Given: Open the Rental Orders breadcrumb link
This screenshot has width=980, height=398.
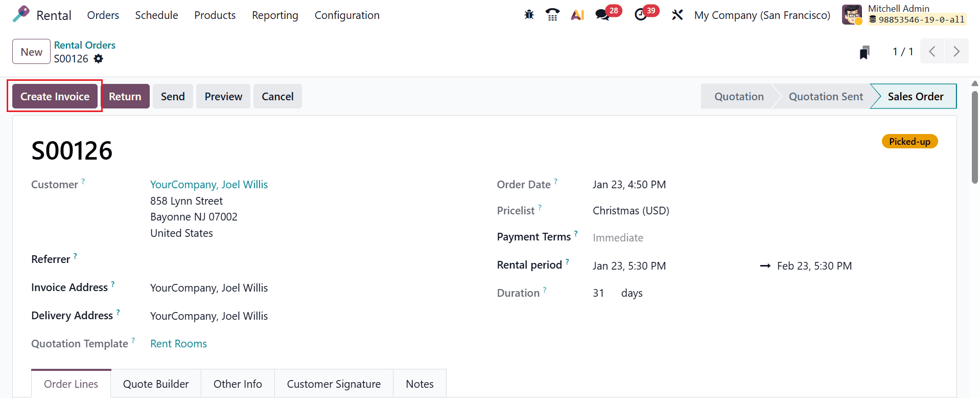Looking at the screenshot, I should point(85,45).
